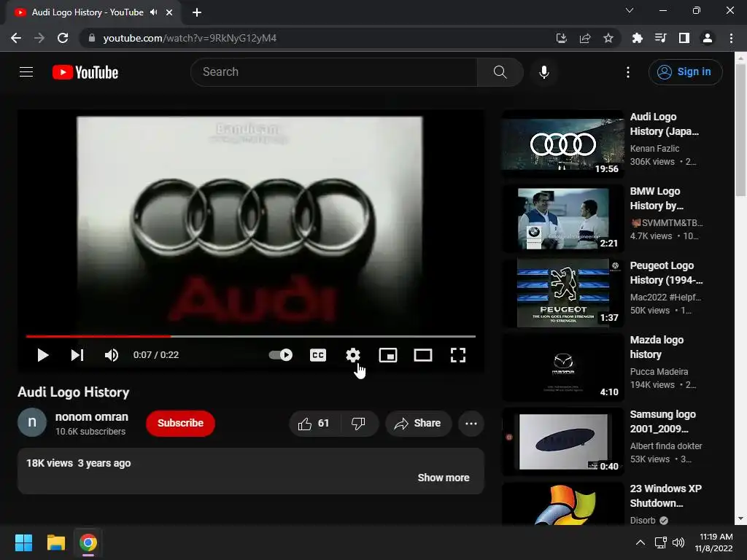This screenshot has width=747, height=560.
Task: Open Peugeot Logo History thumbnail
Action: (562, 292)
